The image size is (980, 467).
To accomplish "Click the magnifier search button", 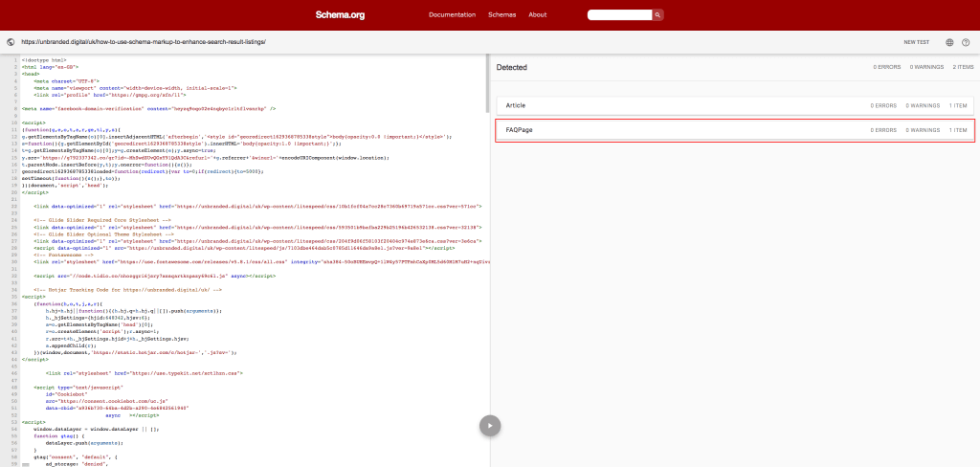I will tap(657, 14).
